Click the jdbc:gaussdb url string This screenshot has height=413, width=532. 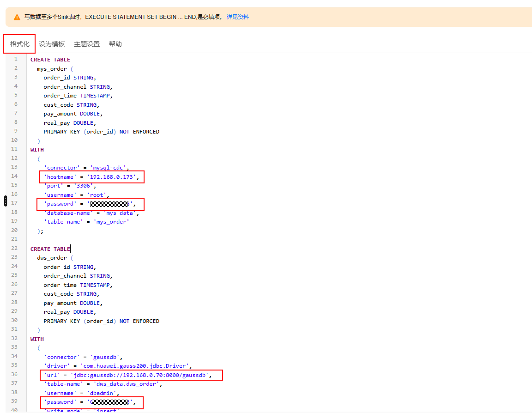[141, 375]
